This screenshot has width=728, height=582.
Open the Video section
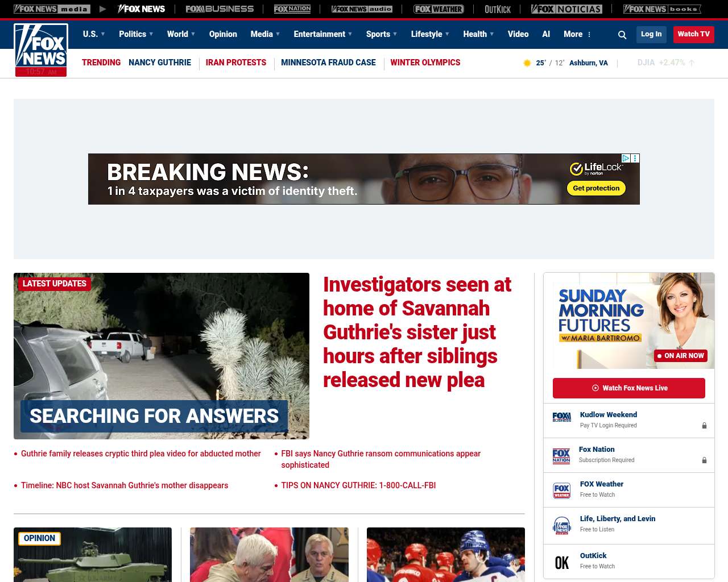tap(518, 34)
